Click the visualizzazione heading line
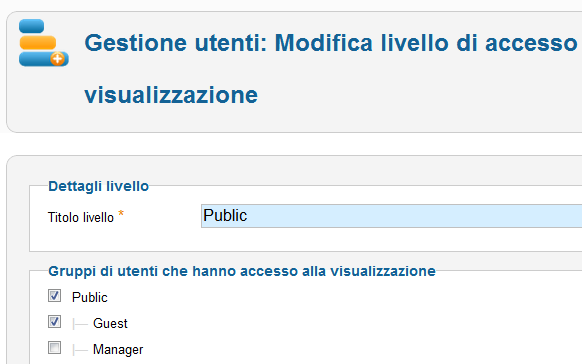Viewport: 582px width, 364px height. (171, 95)
